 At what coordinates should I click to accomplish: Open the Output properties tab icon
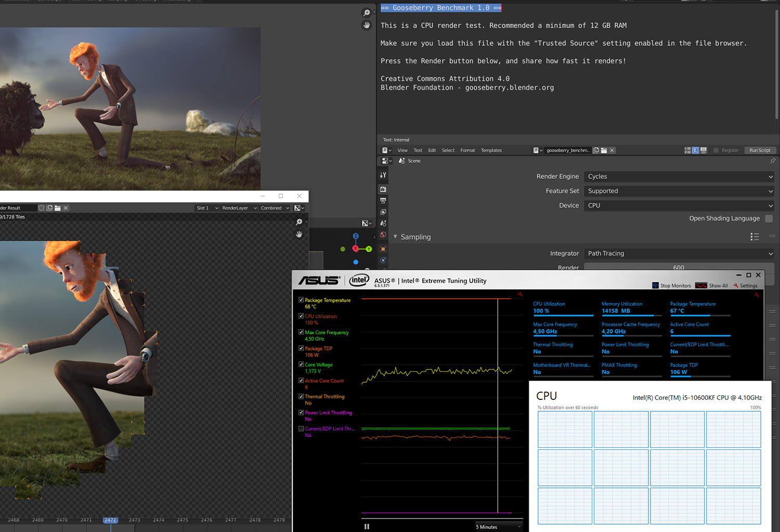[x=383, y=201]
